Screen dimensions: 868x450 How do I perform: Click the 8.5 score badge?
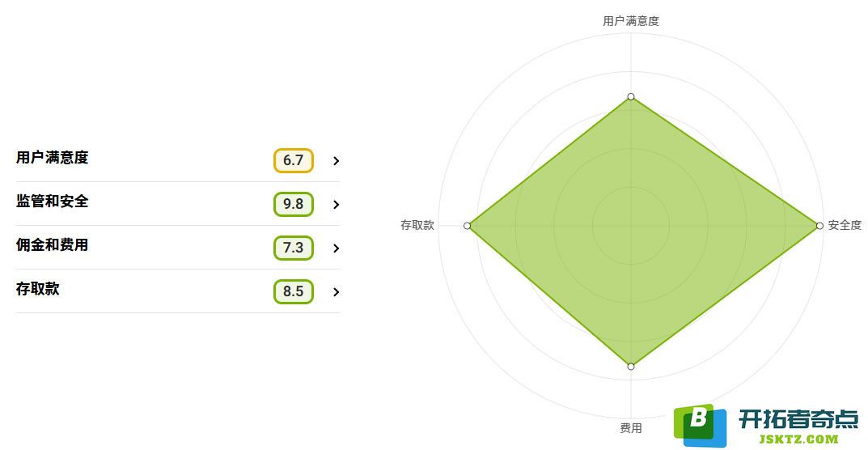(294, 292)
